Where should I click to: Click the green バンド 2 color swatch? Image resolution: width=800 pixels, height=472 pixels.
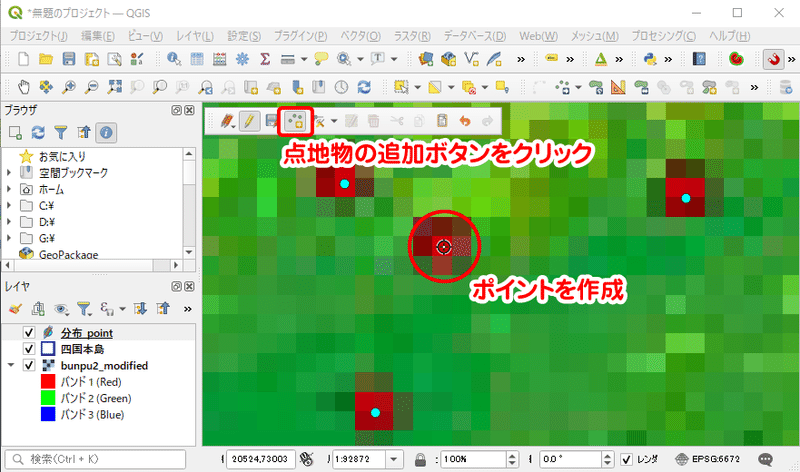click(48, 398)
